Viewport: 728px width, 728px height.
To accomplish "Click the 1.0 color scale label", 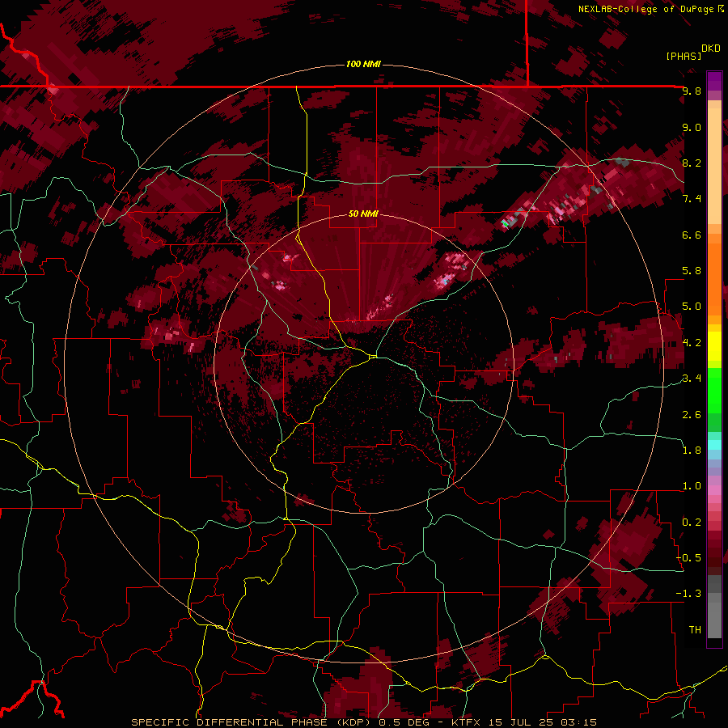I will pyautogui.click(x=692, y=486).
